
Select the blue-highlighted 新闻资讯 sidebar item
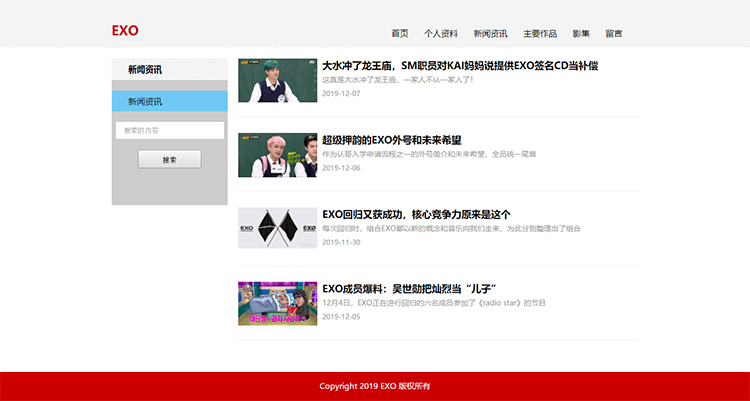pos(169,102)
